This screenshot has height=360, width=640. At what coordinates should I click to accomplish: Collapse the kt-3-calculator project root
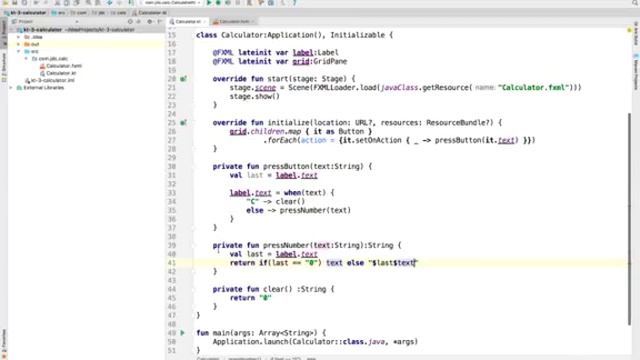tap(12, 30)
